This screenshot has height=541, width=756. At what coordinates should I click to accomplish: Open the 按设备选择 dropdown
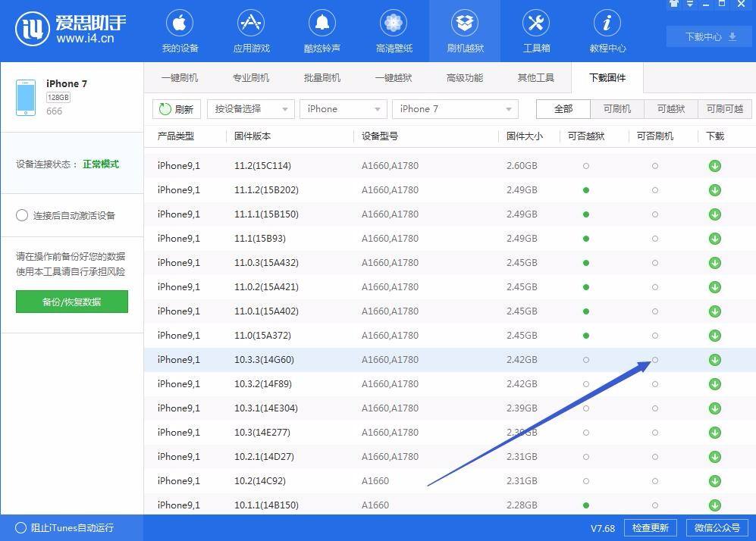(x=251, y=109)
